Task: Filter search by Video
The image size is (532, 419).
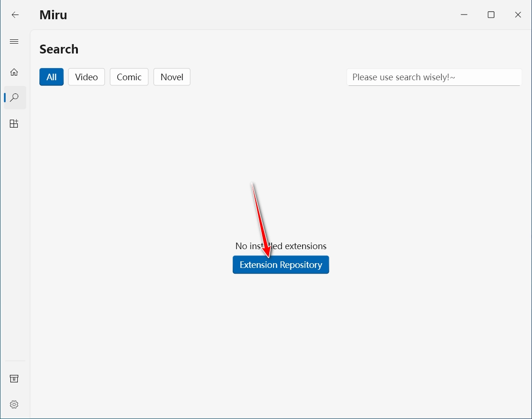Action: pos(86,77)
